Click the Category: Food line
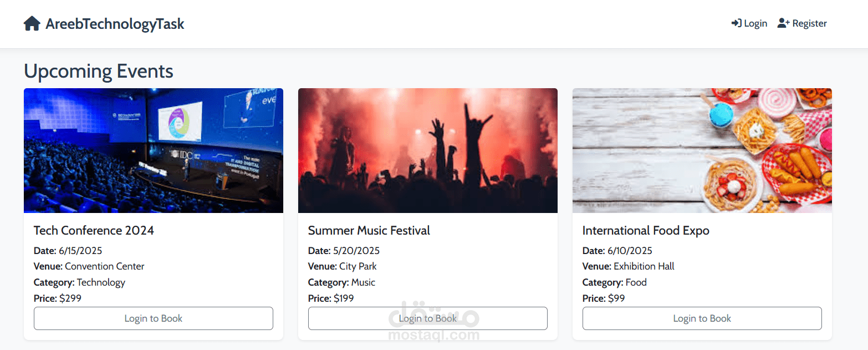 pyautogui.click(x=615, y=282)
